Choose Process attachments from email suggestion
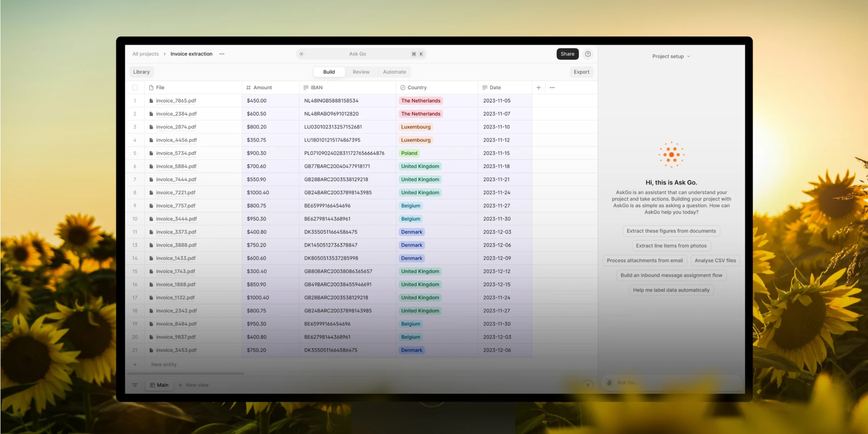 tap(645, 260)
